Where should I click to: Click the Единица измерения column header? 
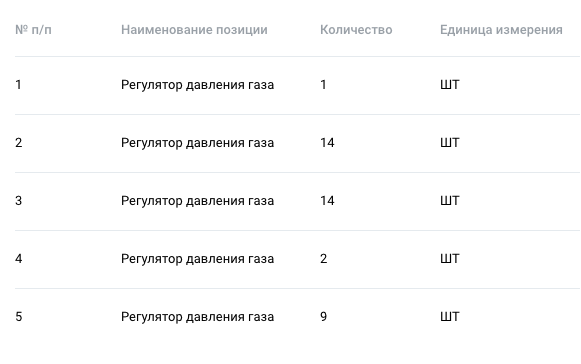point(501,30)
